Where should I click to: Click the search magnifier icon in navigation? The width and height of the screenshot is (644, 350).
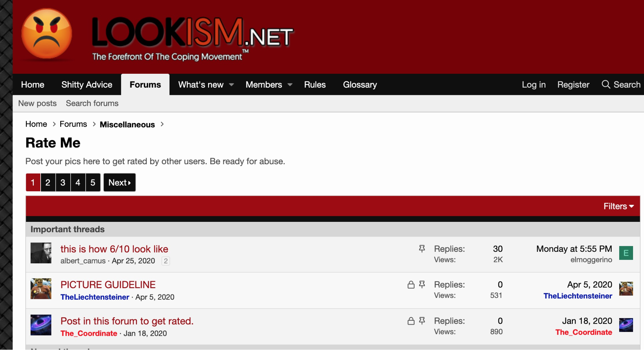coord(607,84)
